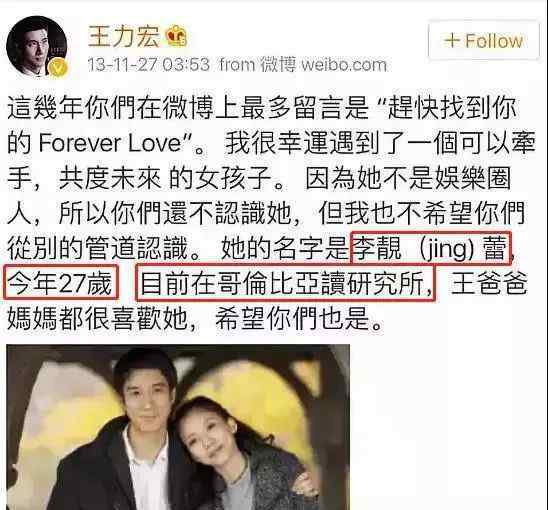Click the plus sign inside Follow button

coord(452,40)
